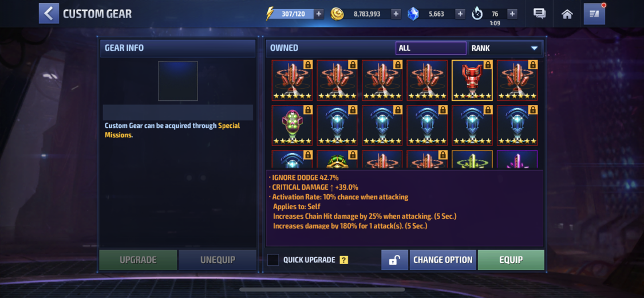Toggle the gear lock padlock button
Image resolution: width=644 pixels, height=298 pixels.
394,260
